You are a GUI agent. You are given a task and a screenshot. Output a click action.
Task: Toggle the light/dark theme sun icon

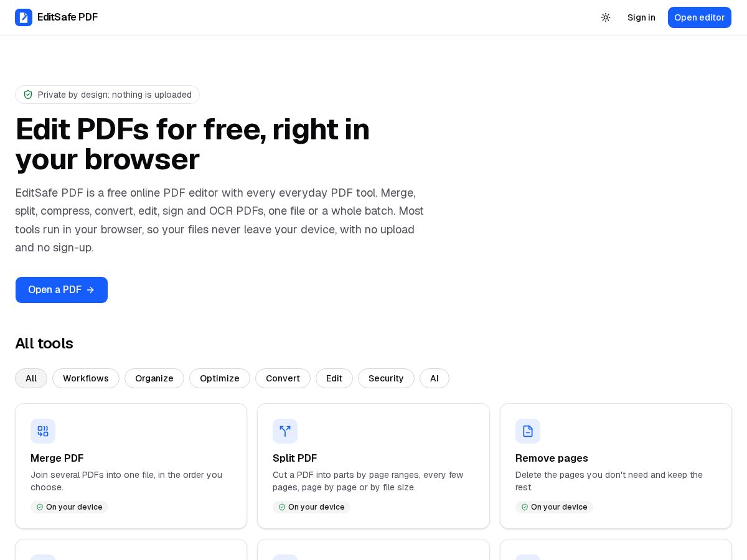(606, 17)
